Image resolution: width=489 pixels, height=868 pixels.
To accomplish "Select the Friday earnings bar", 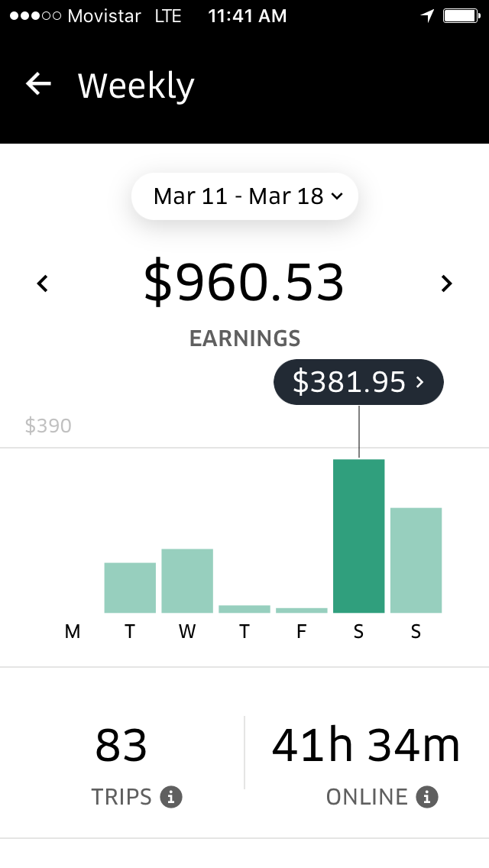I will 302,610.
